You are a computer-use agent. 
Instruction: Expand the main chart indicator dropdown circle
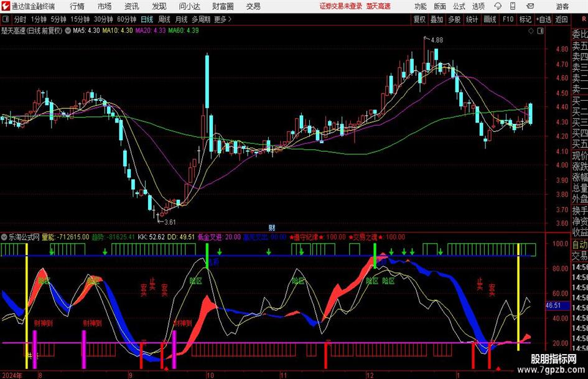[68, 30]
